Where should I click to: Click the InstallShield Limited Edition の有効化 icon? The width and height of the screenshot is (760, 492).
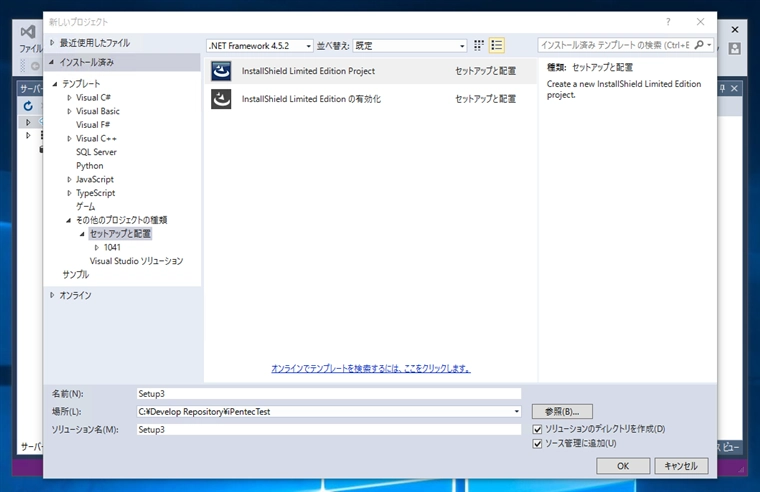pyautogui.click(x=221, y=99)
